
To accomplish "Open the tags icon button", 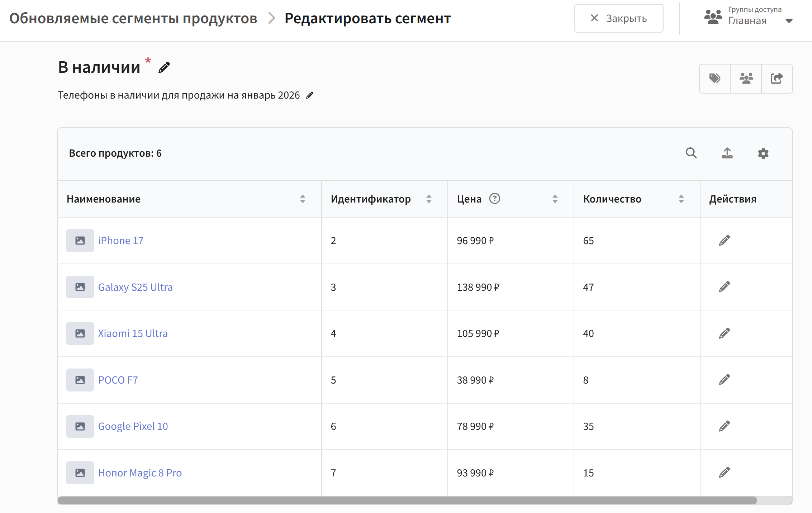I will pos(715,79).
